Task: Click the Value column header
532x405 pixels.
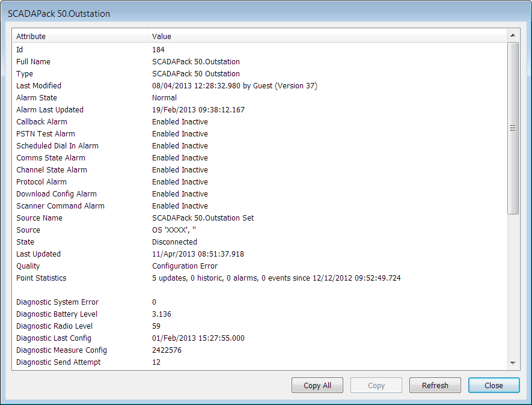Action: point(162,37)
